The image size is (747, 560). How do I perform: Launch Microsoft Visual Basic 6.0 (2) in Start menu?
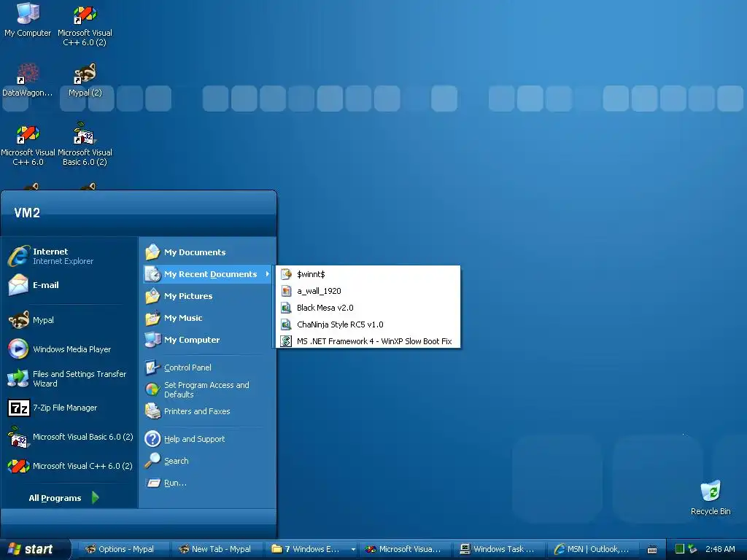pyautogui.click(x=69, y=437)
